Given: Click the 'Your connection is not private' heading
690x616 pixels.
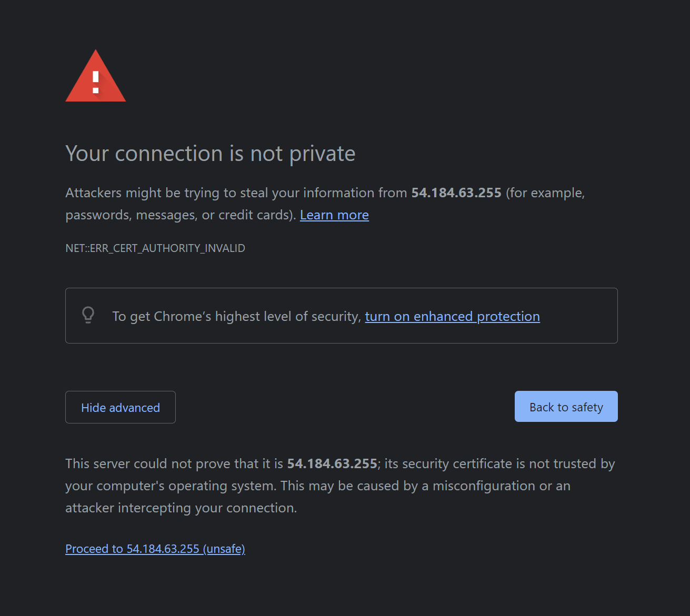Looking at the screenshot, I should coord(211,154).
